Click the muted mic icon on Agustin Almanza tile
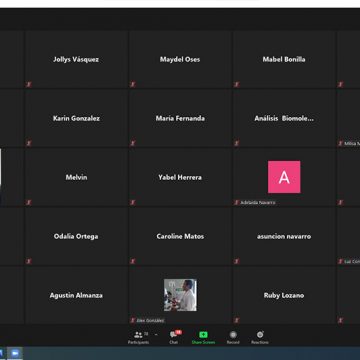Screen dimensions: 360x360 (29, 320)
